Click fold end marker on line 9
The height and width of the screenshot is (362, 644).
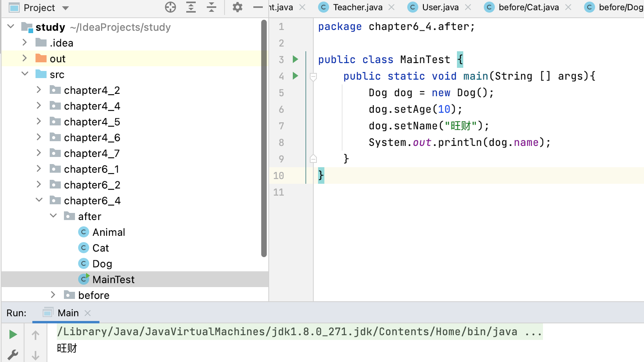[313, 159]
